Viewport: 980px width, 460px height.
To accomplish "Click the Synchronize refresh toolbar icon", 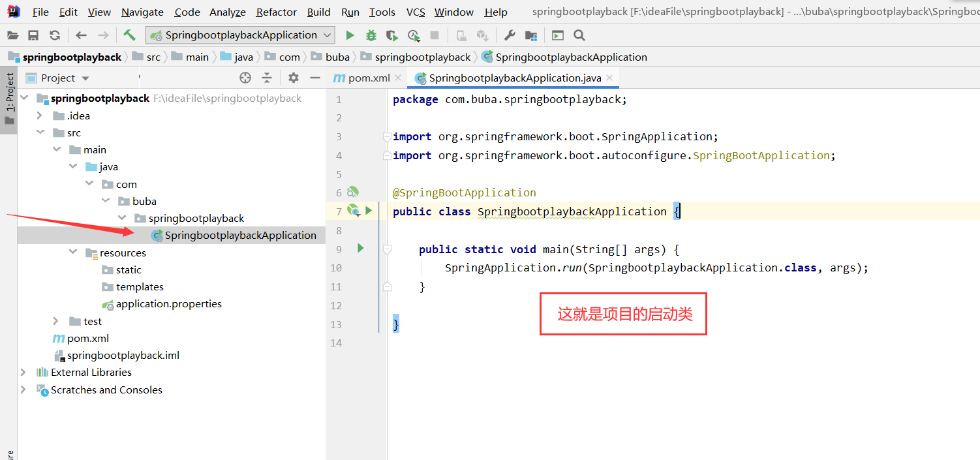I will coord(55,35).
